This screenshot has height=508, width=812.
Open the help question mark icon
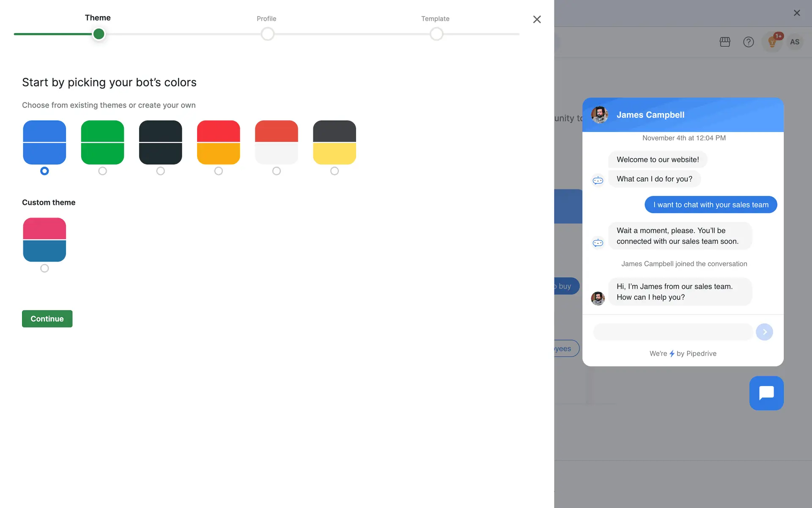[x=748, y=42]
